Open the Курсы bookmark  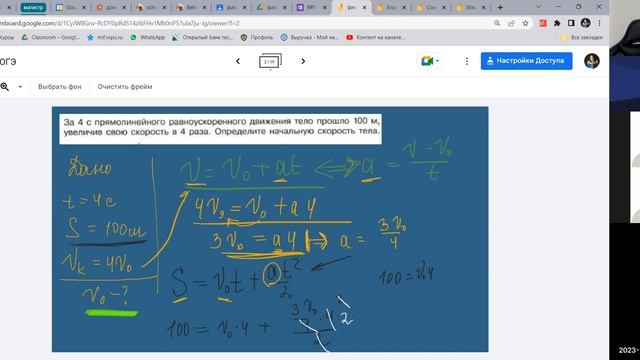click(7, 37)
